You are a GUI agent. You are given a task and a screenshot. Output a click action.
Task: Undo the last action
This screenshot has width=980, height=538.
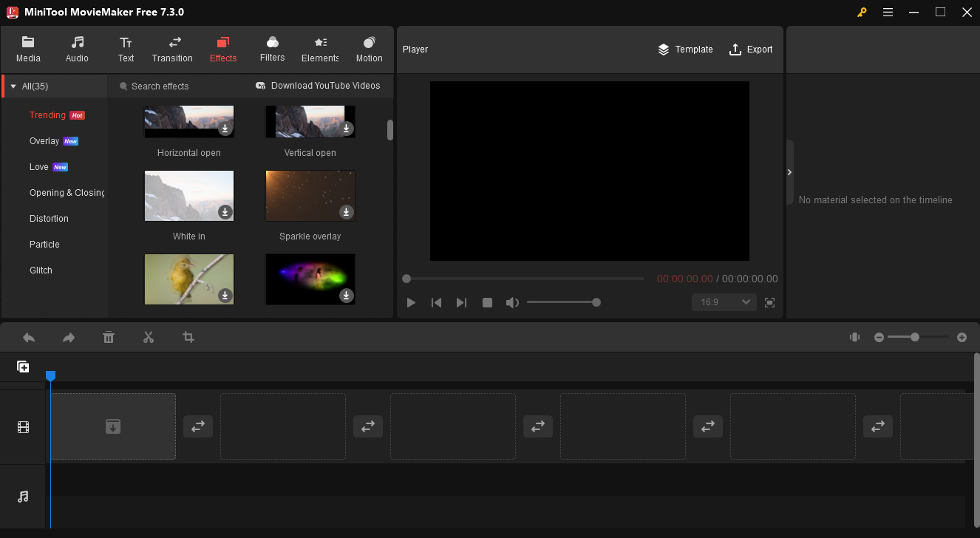29,337
